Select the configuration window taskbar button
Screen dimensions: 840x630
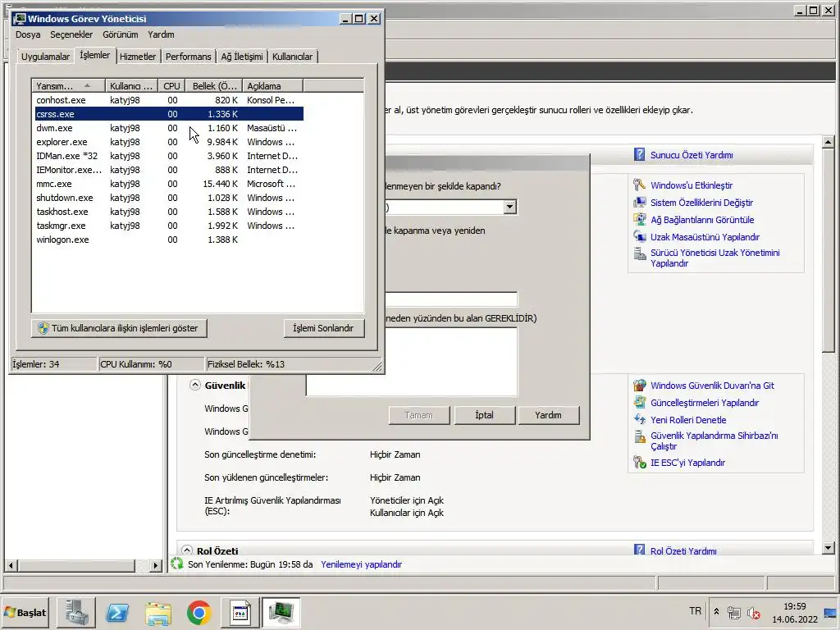tap(240, 612)
